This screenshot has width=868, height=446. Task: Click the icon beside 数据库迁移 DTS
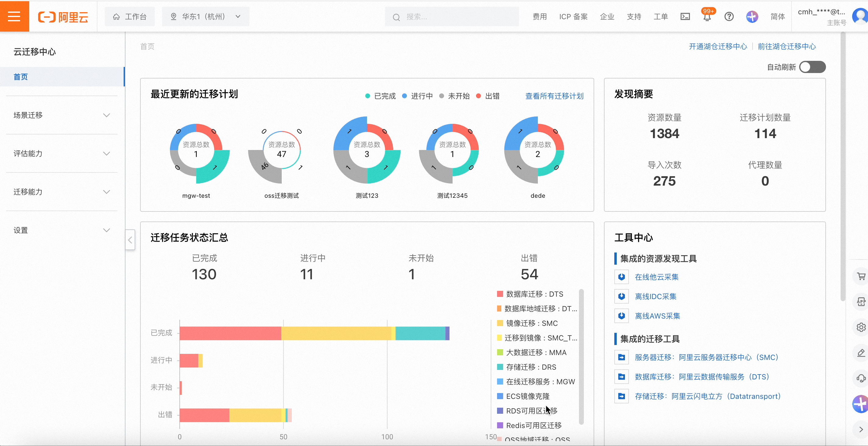[622, 377]
